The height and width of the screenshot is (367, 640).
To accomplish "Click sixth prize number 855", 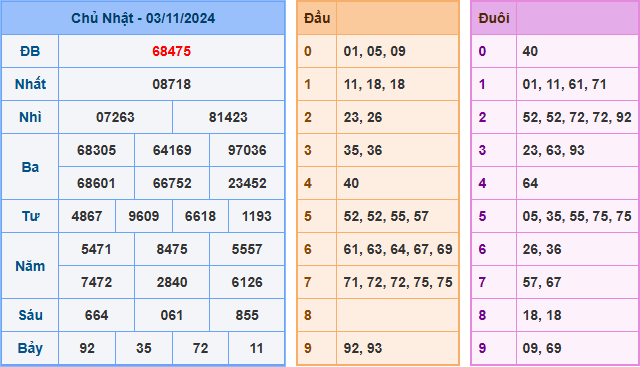I will pos(247,316).
